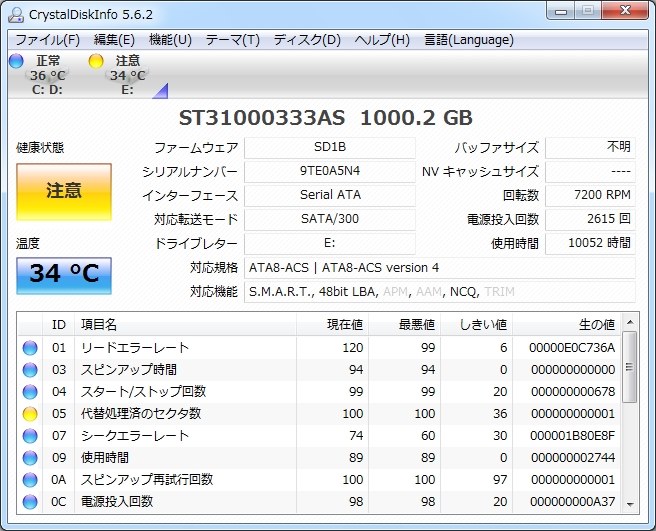
Task: Click the yellow icon for 代替処理済のセクタ数 row
Action: click(x=30, y=414)
